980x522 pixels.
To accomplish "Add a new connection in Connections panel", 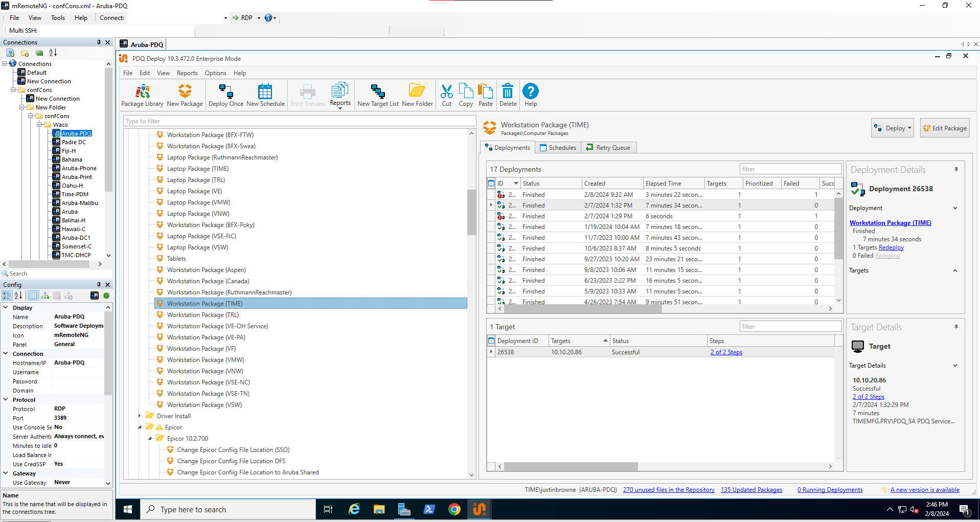I will [x=10, y=53].
